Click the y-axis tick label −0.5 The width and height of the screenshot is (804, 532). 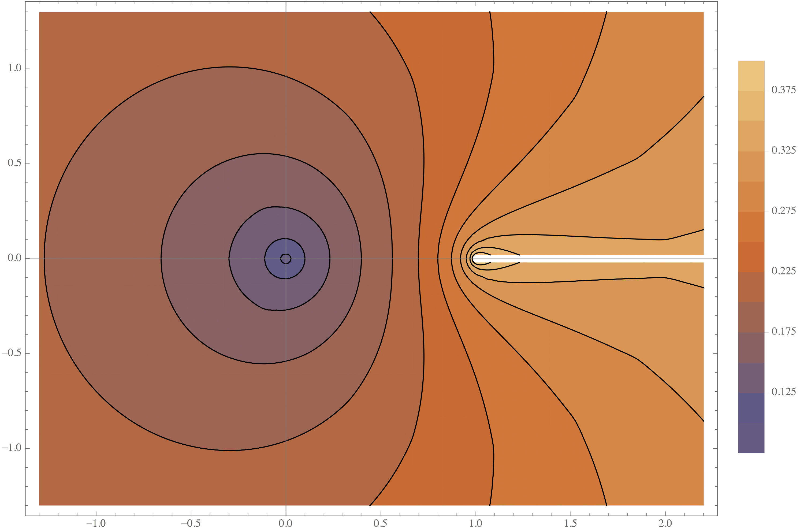(11, 353)
